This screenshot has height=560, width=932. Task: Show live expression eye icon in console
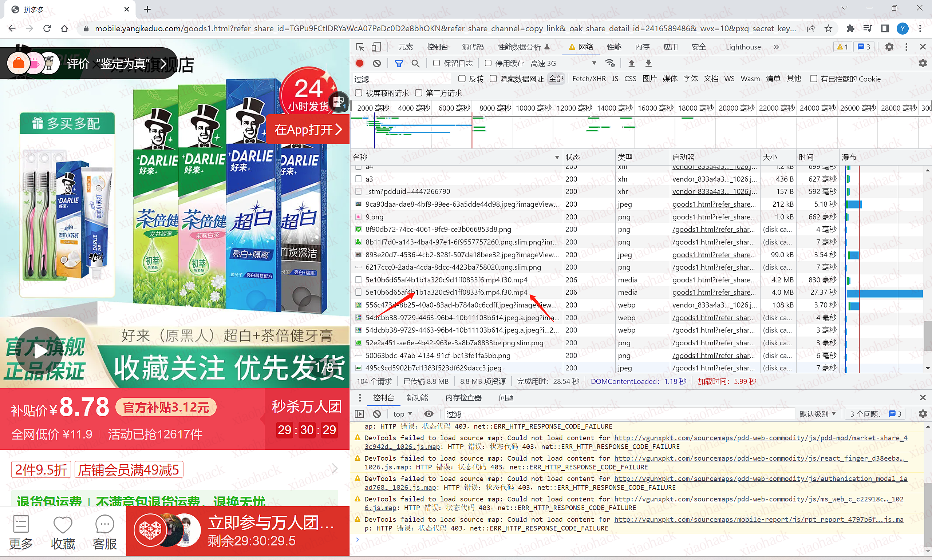(429, 414)
